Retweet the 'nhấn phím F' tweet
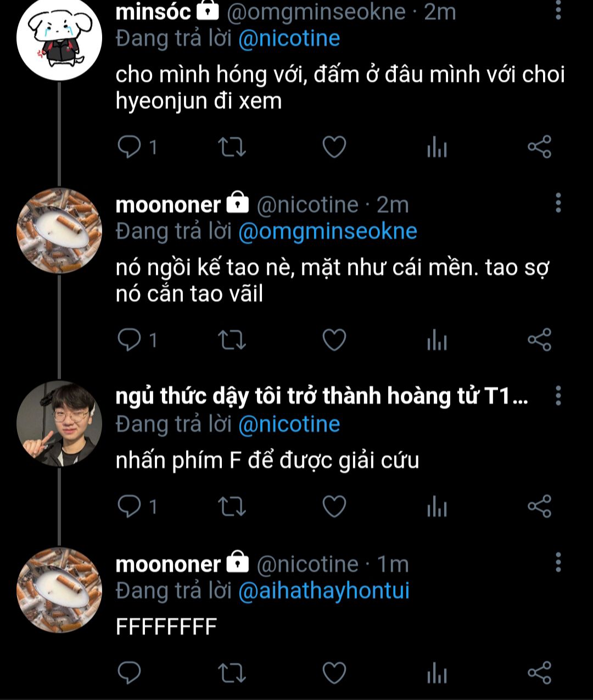 pyautogui.click(x=232, y=507)
